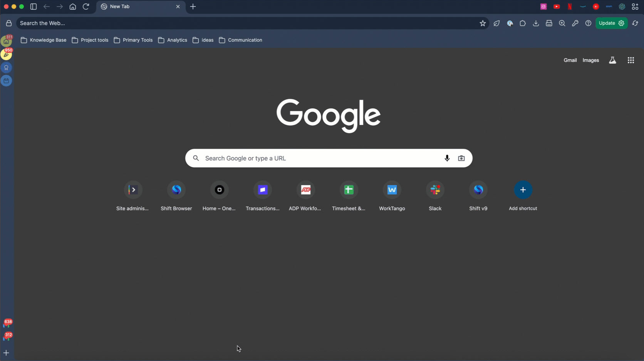The width and height of the screenshot is (644, 361).
Task: Open the Knowledge Base bookmark folder
Action: click(44, 40)
